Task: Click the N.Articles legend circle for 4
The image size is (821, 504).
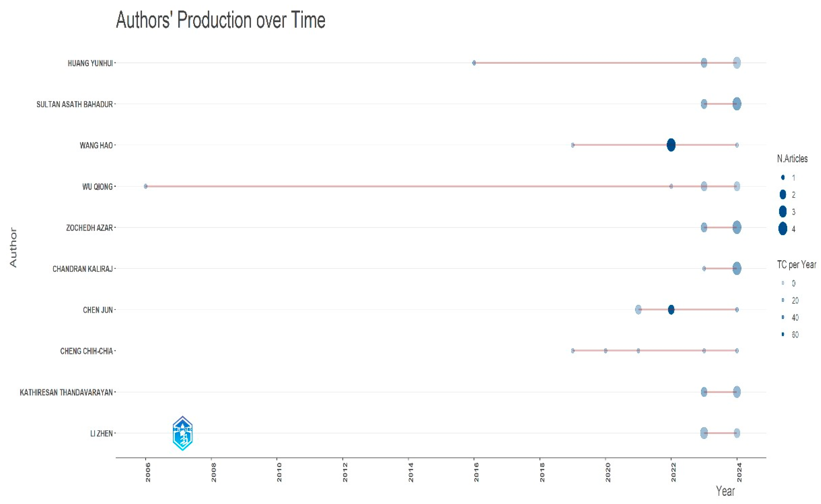Action: pyautogui.click(x=783, y=229)
